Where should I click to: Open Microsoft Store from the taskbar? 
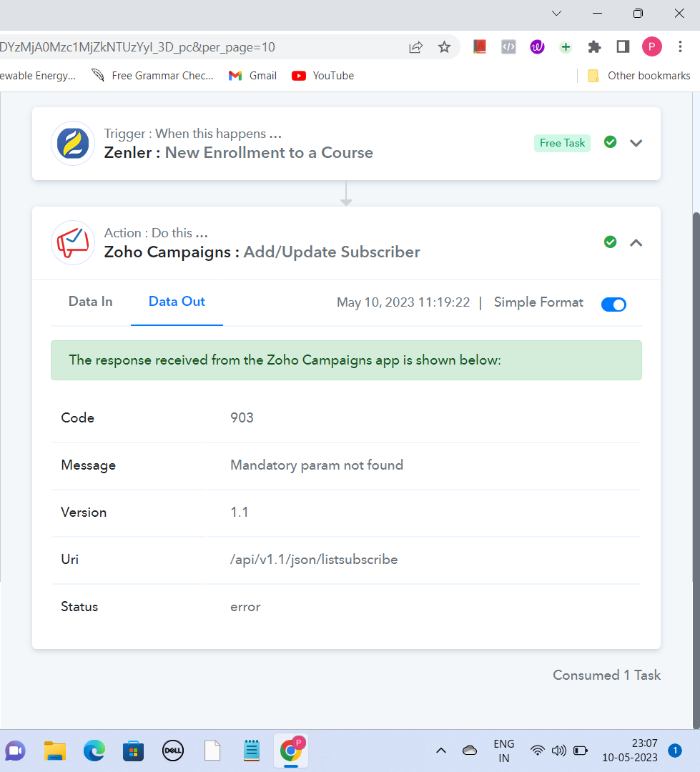(133, 751)
